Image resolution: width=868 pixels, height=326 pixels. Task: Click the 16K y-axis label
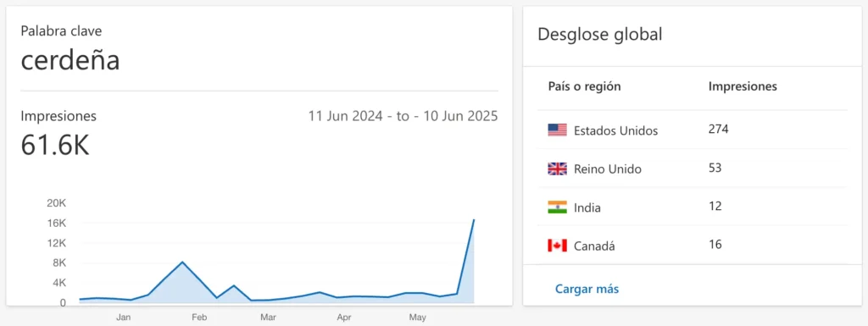pyautogui.click(x=56, y=224)
